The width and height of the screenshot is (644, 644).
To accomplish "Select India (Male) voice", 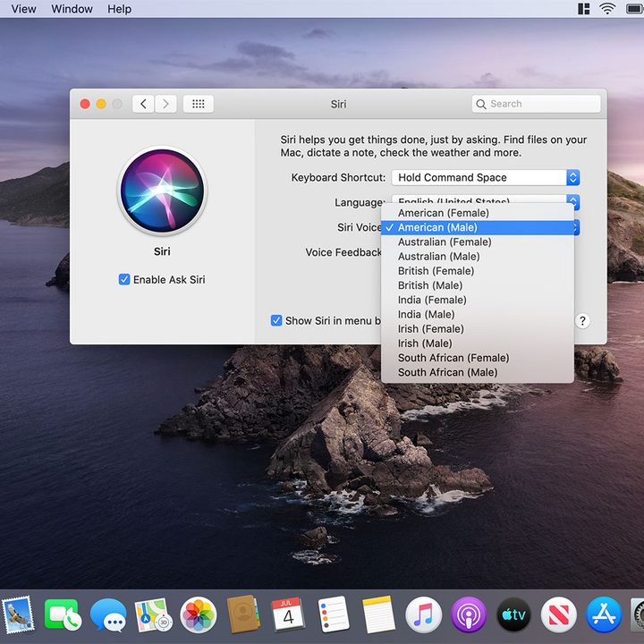I will coord(478,315).
